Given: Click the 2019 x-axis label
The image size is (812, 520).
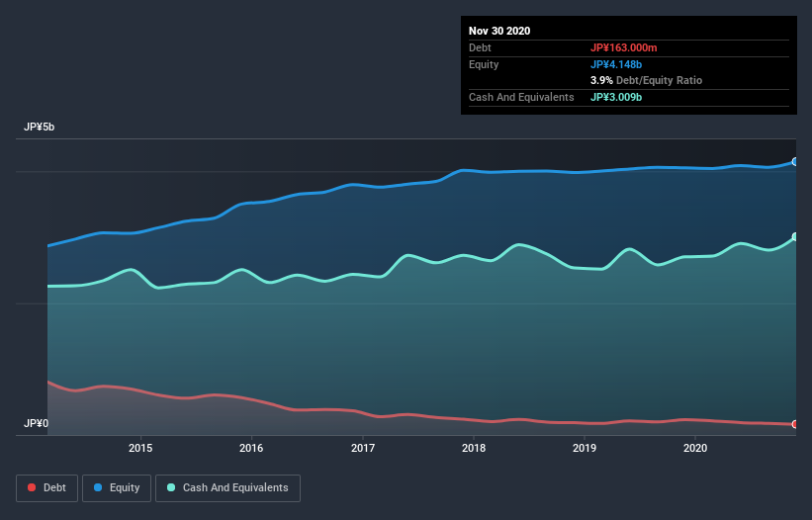Looking at the screenshot, I should (585, 448).
